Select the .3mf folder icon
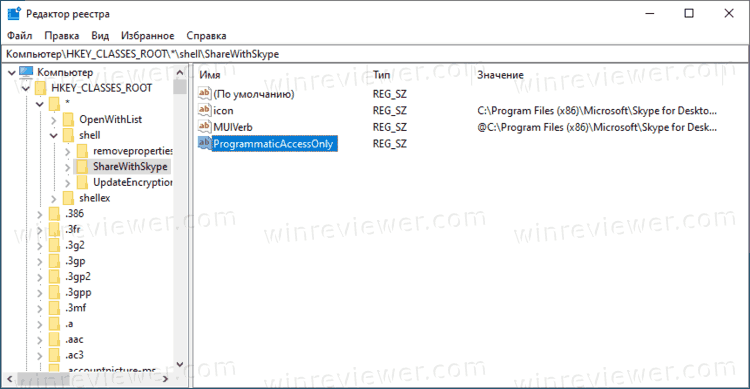750x389 pixels. [55, 308]
